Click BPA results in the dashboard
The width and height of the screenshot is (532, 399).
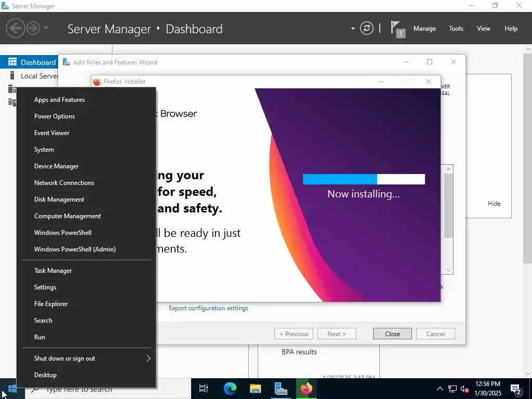pos(299,352)
